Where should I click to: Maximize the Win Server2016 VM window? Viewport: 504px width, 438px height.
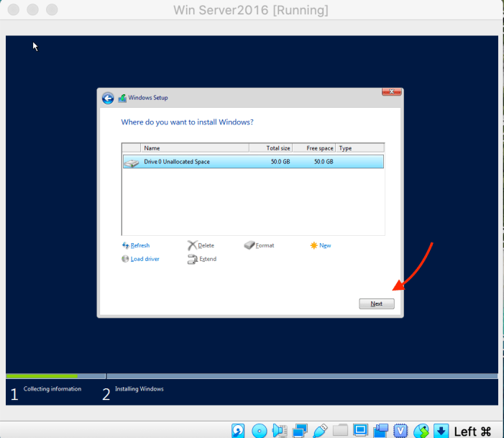52,9
